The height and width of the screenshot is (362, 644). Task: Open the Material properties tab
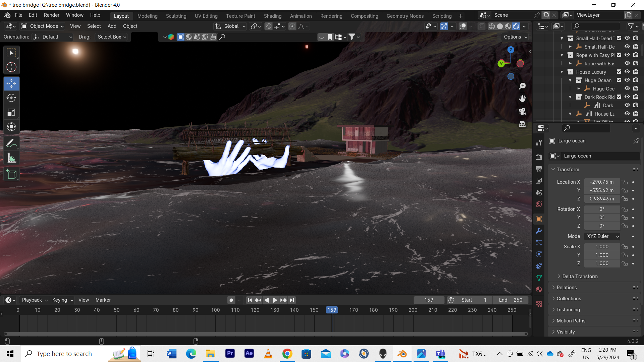point(539,290)
